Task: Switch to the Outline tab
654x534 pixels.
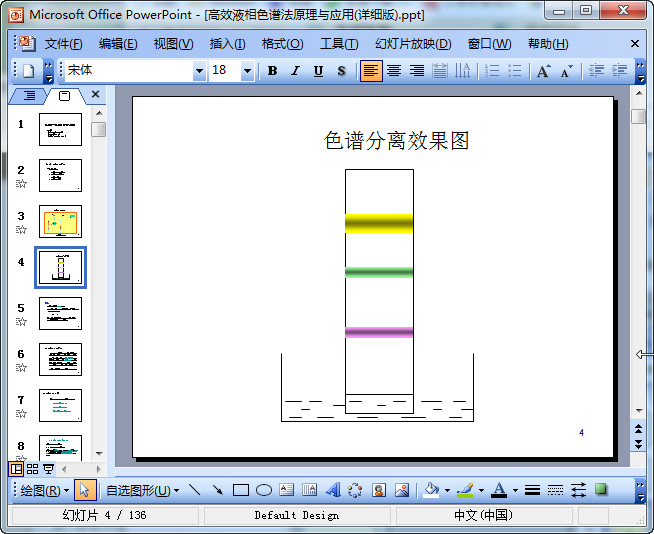Action: point(29,96)
